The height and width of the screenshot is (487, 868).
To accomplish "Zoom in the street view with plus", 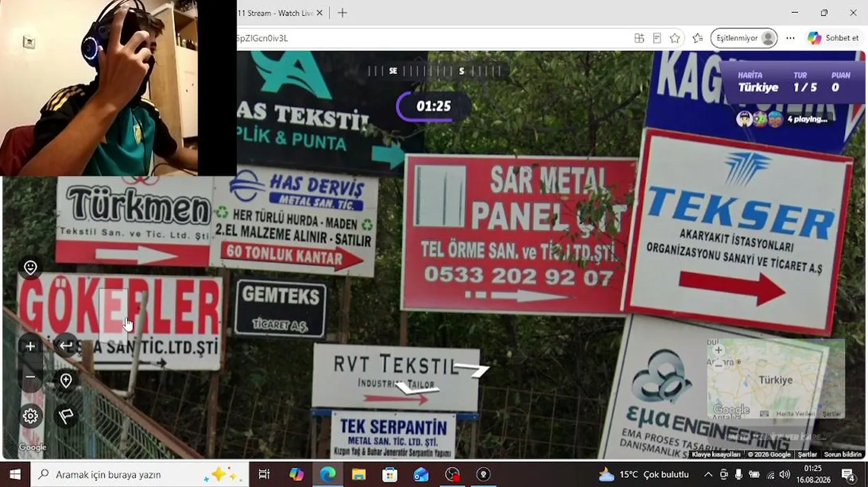I will [30, 346].
